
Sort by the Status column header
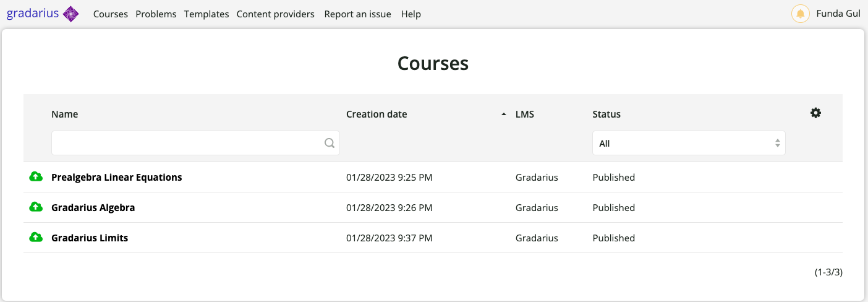pyautogui.click(x=606, y=114)
